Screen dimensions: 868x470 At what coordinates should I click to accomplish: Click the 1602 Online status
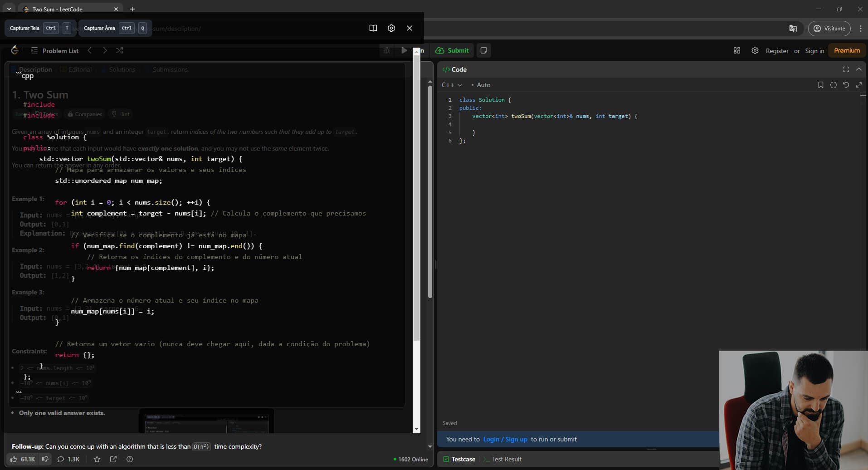coord(411,459)
